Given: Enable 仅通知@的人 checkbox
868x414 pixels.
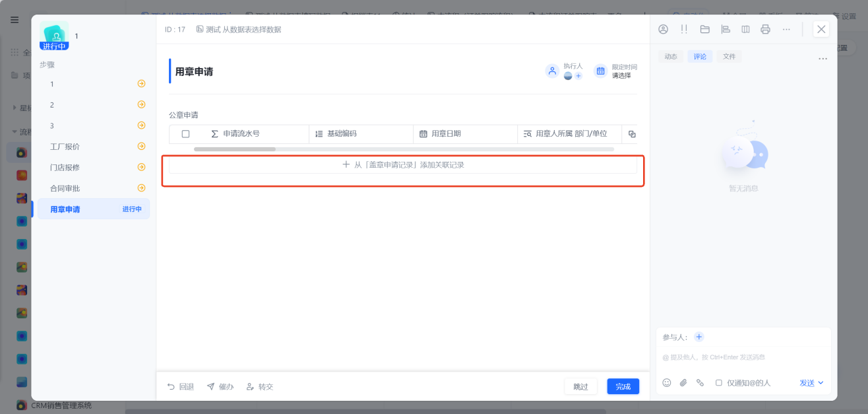Looking at the screenshot, I should pyautogui.click(x=719, y=383).
